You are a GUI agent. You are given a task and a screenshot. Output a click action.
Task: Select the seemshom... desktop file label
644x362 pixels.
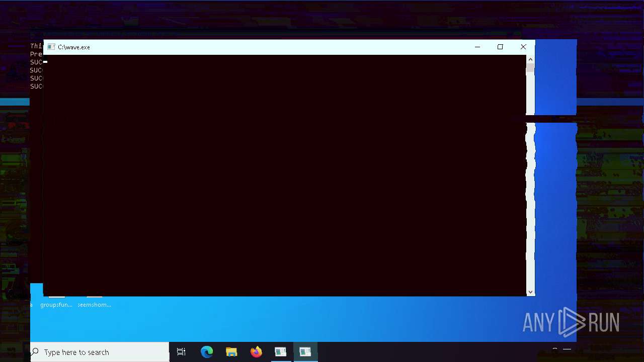click(94, 305)
